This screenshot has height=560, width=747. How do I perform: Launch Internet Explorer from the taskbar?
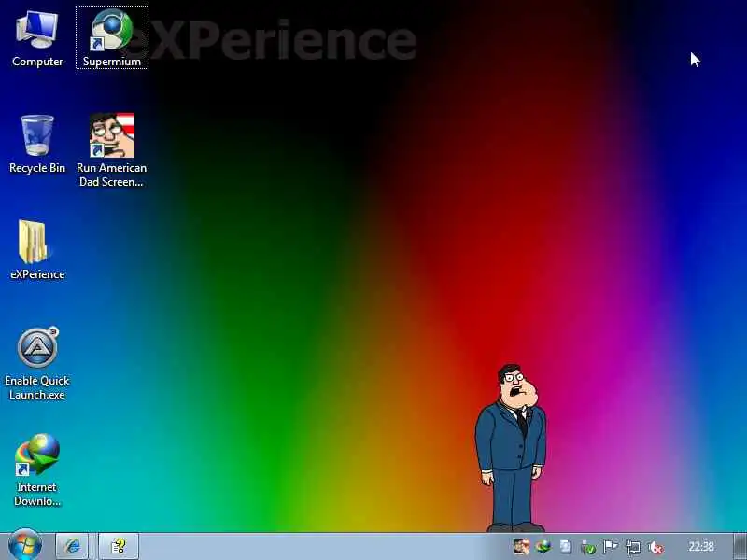point(72,546)
